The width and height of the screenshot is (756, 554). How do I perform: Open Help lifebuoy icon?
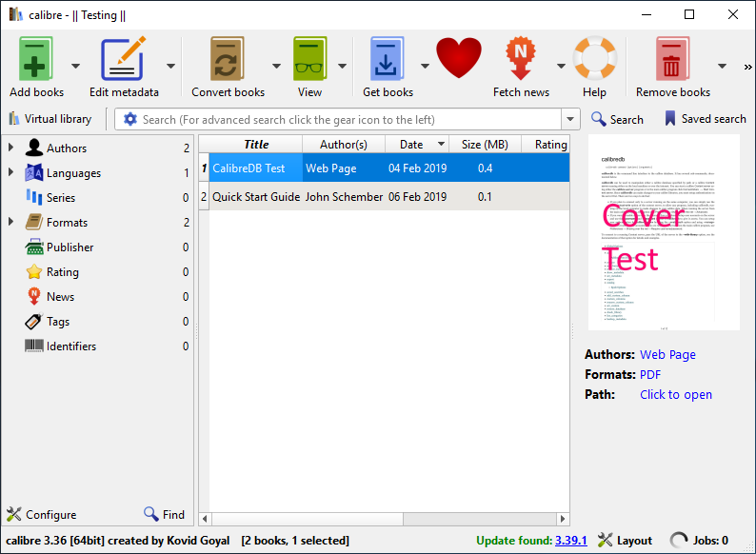pos(594,58)
